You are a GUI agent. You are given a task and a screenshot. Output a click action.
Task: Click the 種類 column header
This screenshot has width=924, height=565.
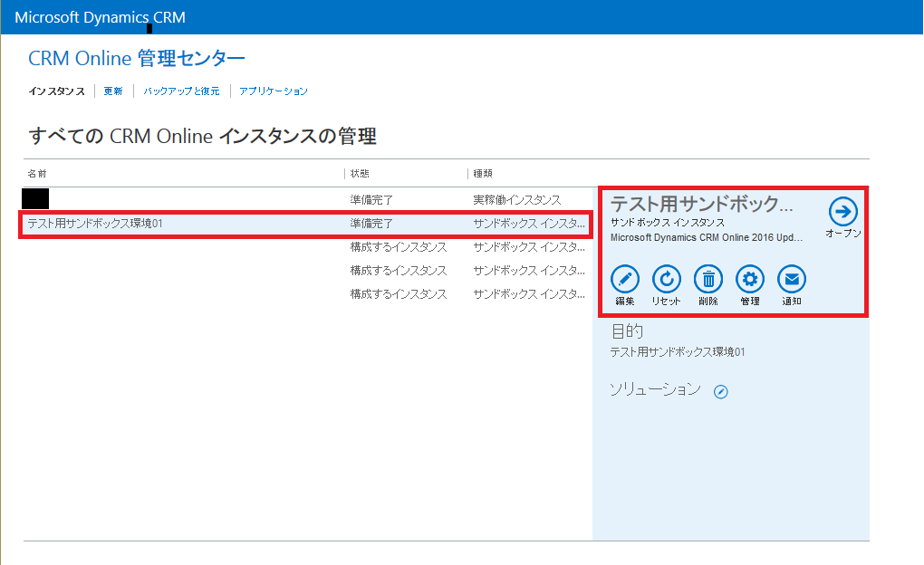point(483,173)
